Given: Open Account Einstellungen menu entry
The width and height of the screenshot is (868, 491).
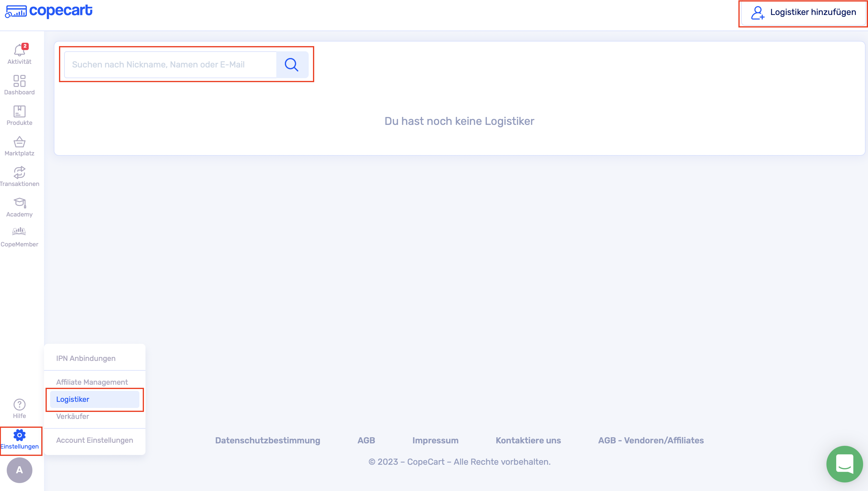Looking at the screenshot, I should click(x=94, y=440).
